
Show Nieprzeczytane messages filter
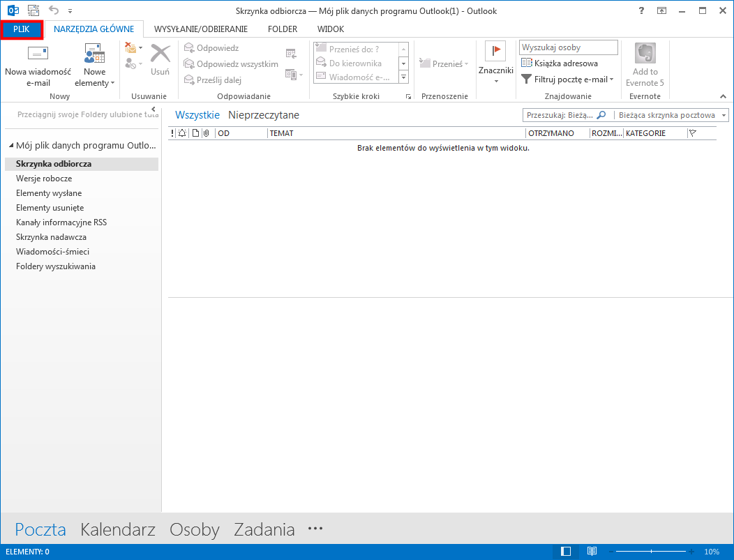[264, 115]
